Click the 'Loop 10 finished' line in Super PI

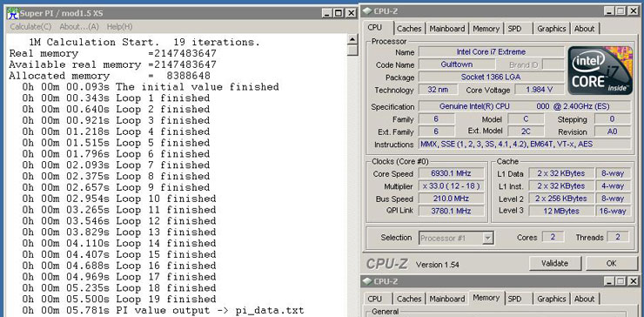click(x=119, y=199)
